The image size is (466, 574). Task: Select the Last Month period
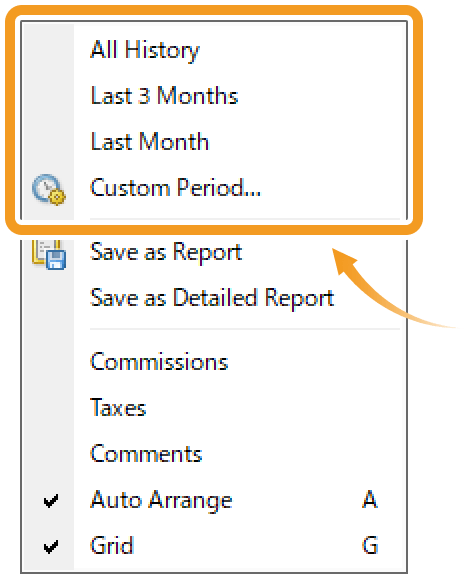pyautogui.click(x=149, y=142)
